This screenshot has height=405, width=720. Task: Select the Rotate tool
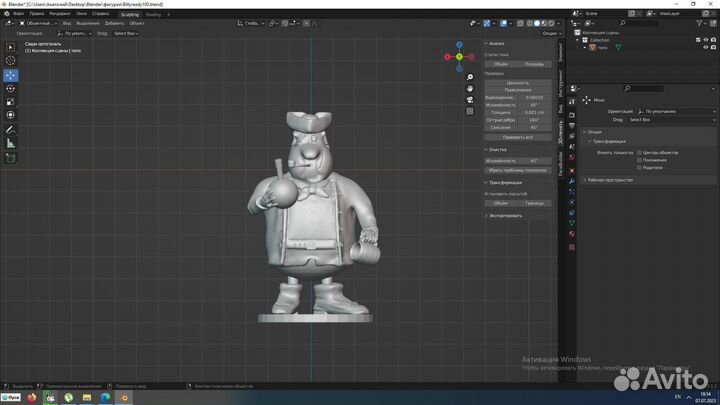tap(11, 88)
